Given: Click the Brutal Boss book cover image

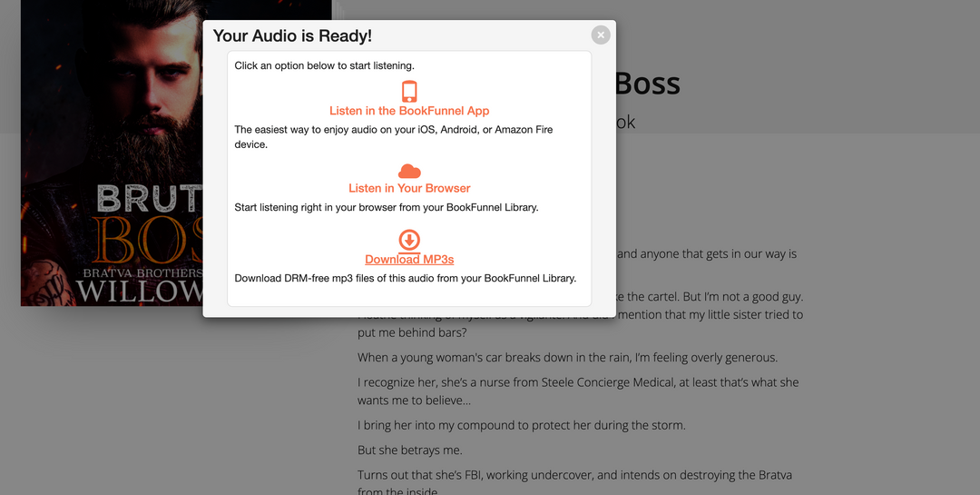Looking at the screenshot, I should pyautogui.click(x=109, y=154).
